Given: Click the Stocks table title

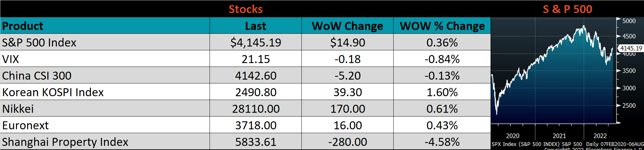Looking at the screenshot, I should 246,9.
